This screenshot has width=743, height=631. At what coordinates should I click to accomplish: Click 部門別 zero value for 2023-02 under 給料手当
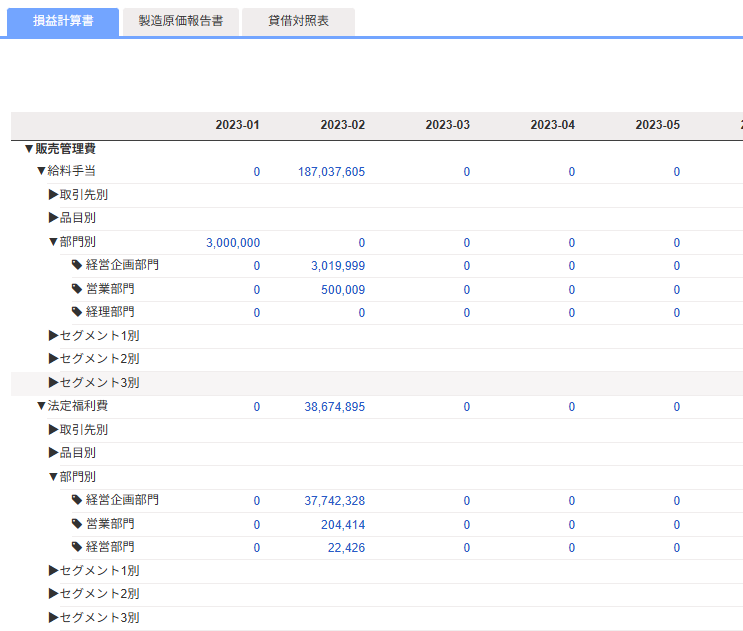click(x=362, y=243)
